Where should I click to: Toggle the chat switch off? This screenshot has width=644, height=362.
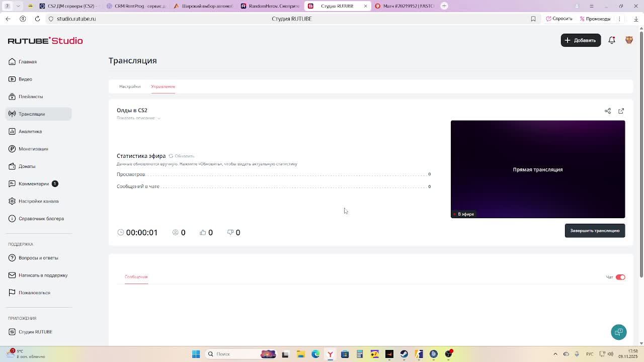[620, 277]
